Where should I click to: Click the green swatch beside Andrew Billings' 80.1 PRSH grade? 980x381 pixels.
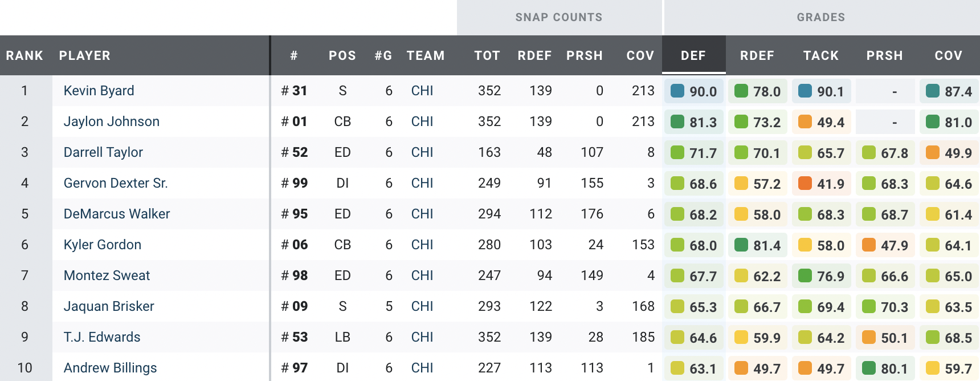point(869,368)
